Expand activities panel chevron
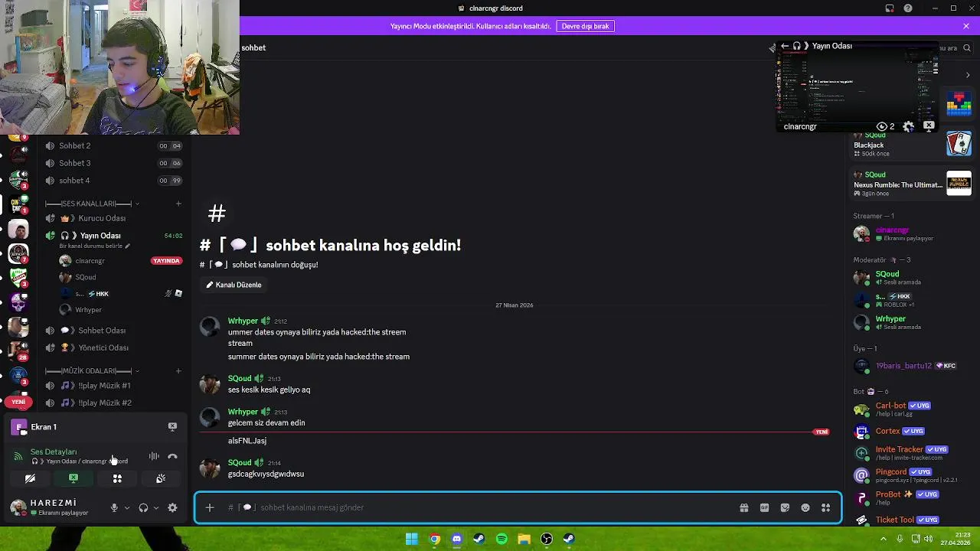Viewport: 980px width, 551px height. click(x=968, y=75)
